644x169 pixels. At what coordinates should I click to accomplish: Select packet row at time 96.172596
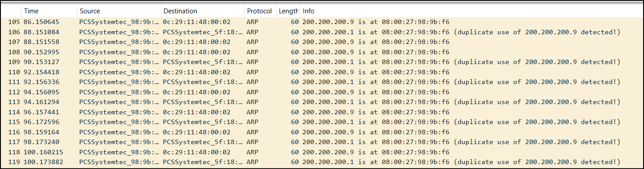[322, 122]
